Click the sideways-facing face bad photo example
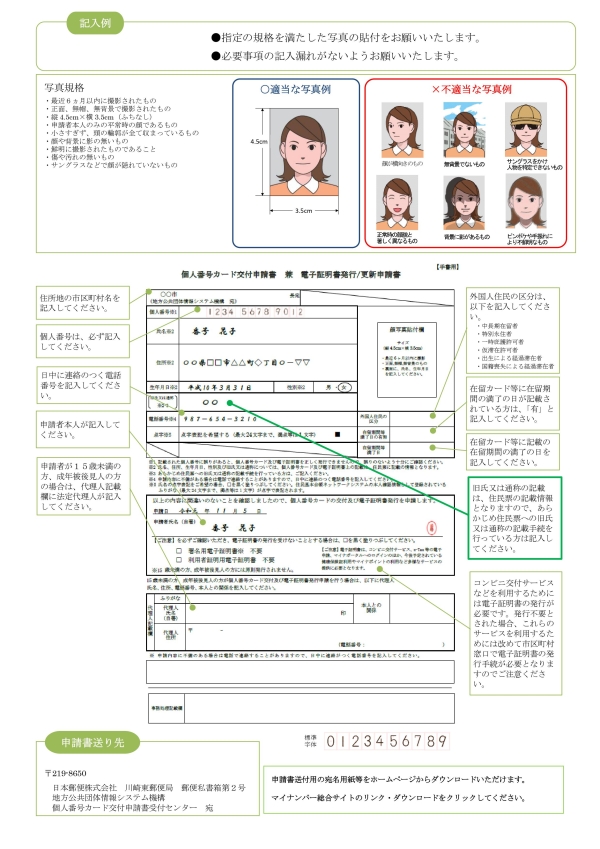 coord(402,130)
